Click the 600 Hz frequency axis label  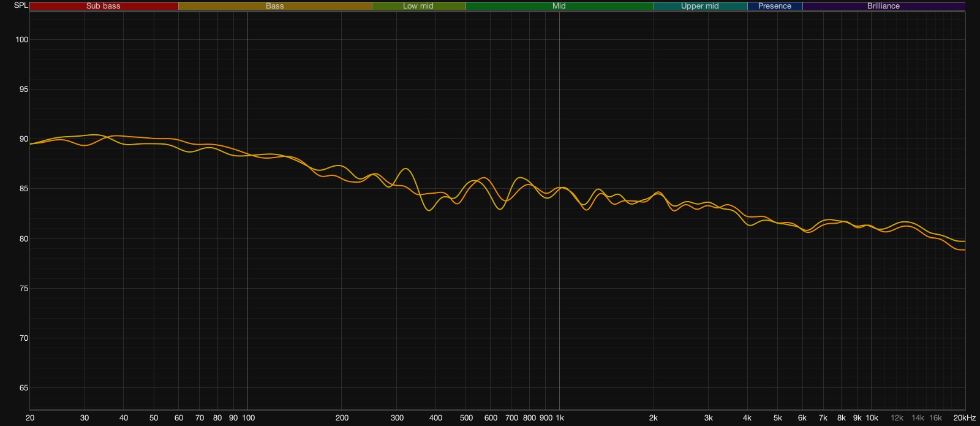491,418
